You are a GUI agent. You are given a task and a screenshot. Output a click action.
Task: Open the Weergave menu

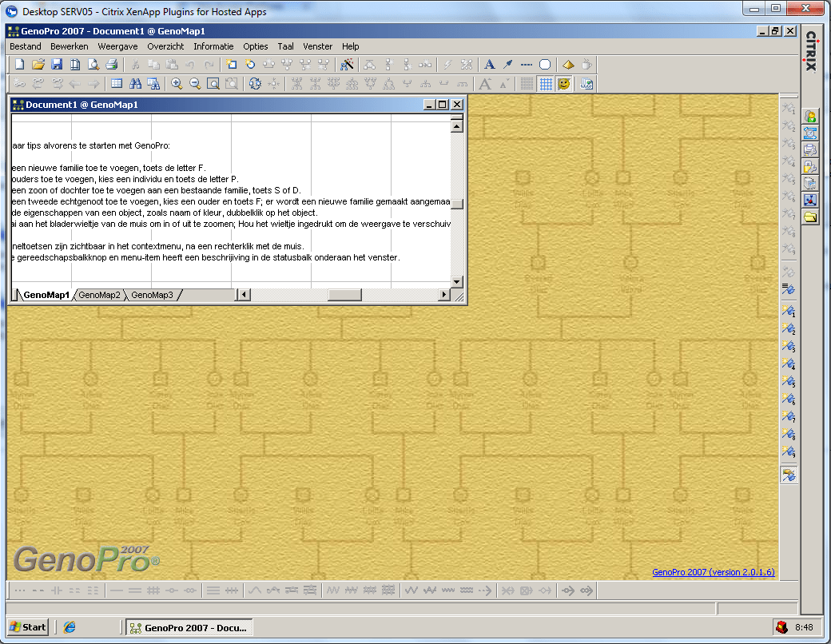point(117,46)
